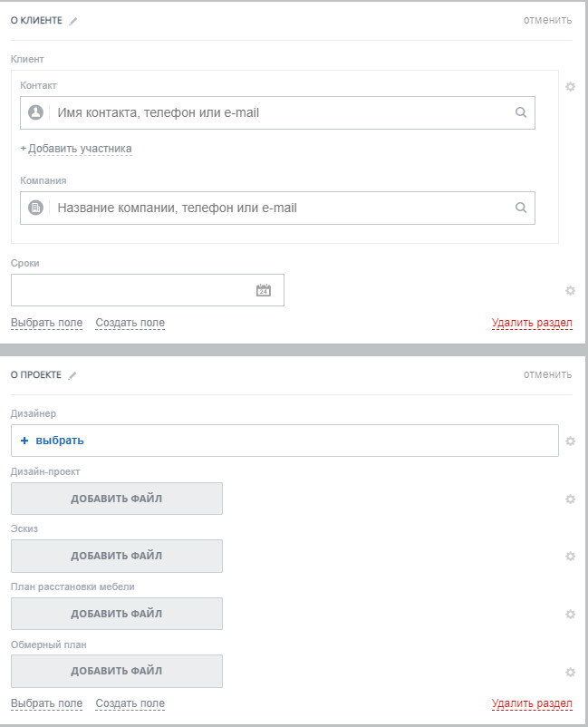This screenshot has height=727, width=588.
Task: Click Создать поле in О проекте section
Action: (130, 703)
